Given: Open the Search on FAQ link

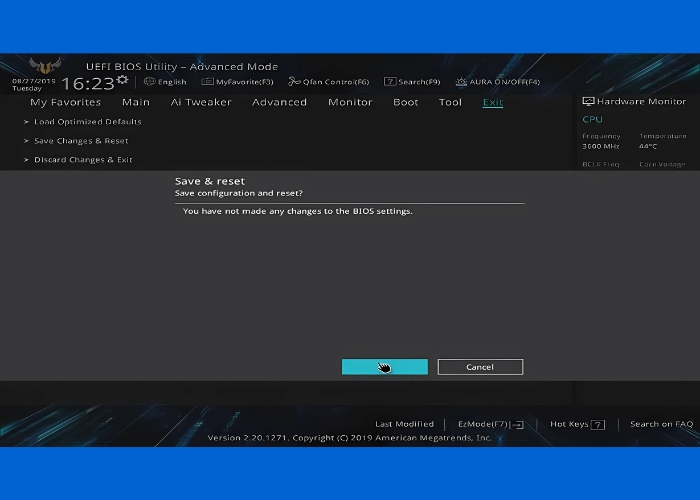Looking at the screenshot, I should (661, 424).
